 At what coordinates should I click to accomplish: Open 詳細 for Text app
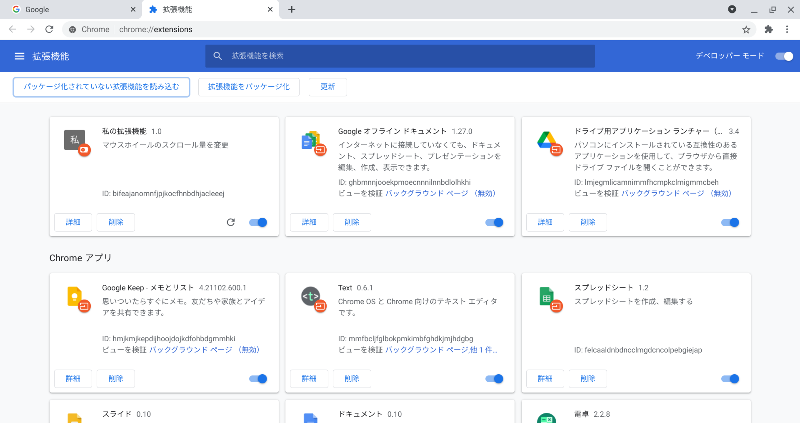pos(309,379)
